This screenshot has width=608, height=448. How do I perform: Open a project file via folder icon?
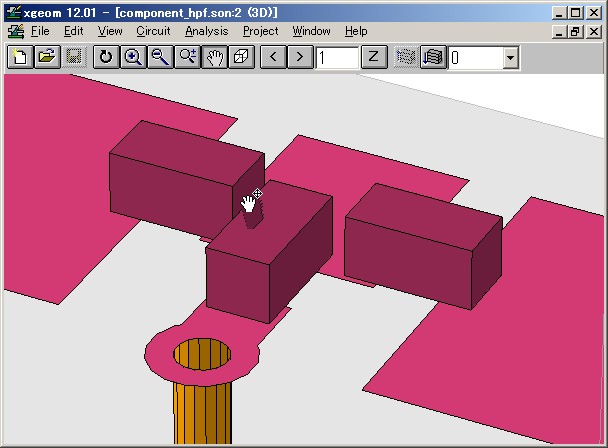[47, 57]
